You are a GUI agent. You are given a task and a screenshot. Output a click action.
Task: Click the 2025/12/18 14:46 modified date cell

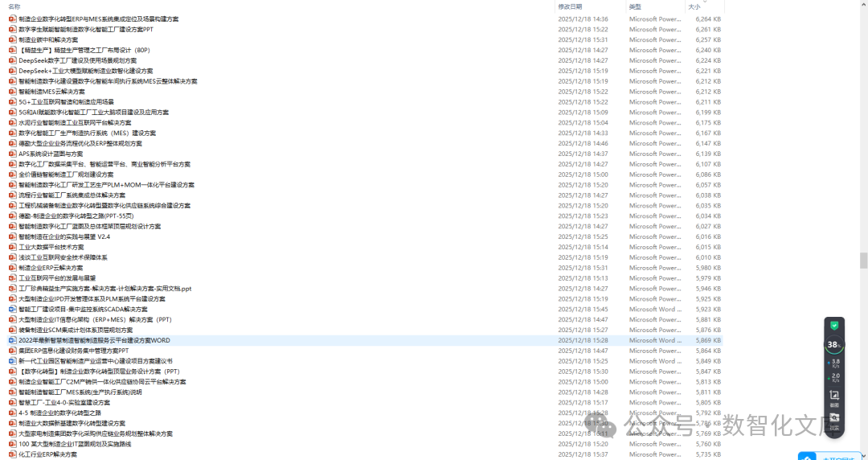(583, 143)
